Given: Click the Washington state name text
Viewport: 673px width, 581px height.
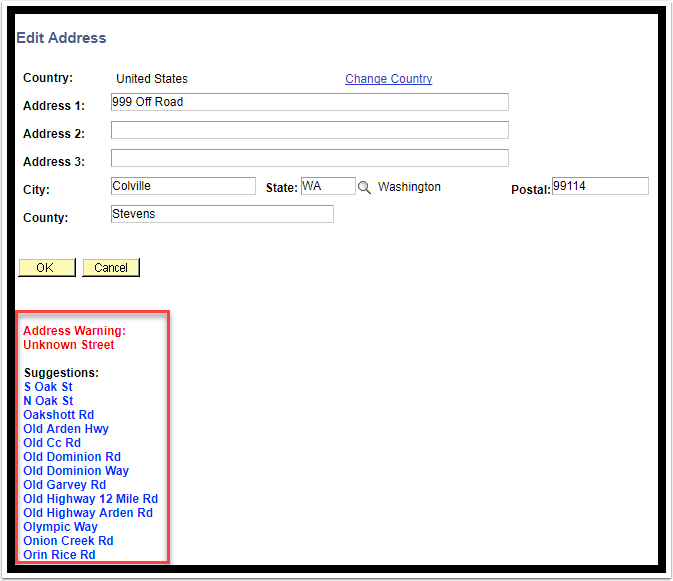Looking at the screenshot, I should (409, 187).
